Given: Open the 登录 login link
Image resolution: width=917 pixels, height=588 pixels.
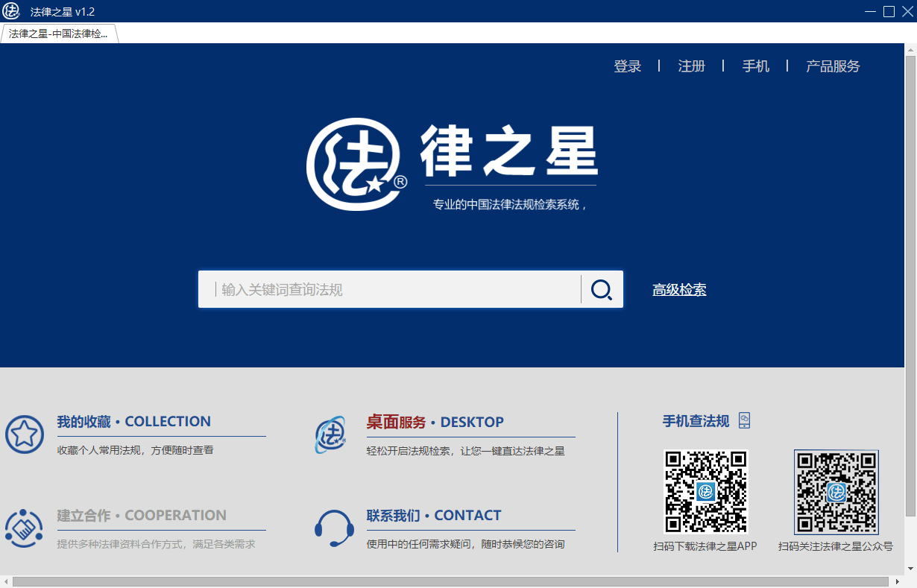Looking at the screenshot, I should pyautogui.click(x=628, y=66).
